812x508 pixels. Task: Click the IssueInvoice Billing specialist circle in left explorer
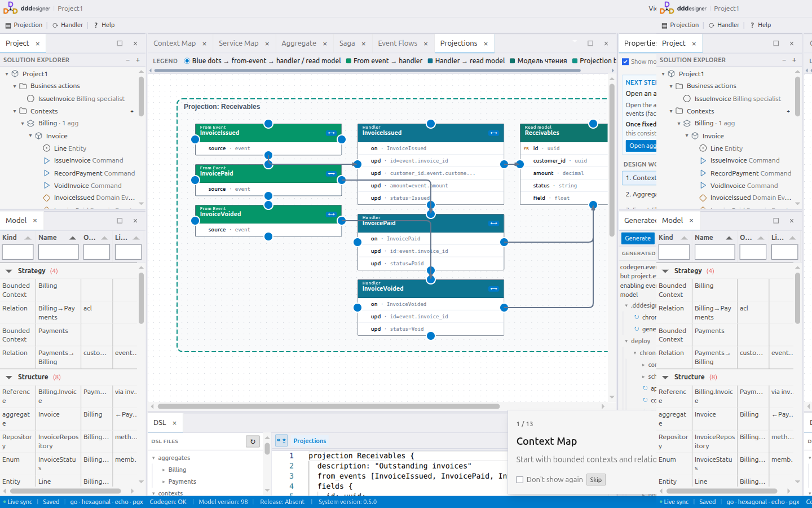pos(31,99)
